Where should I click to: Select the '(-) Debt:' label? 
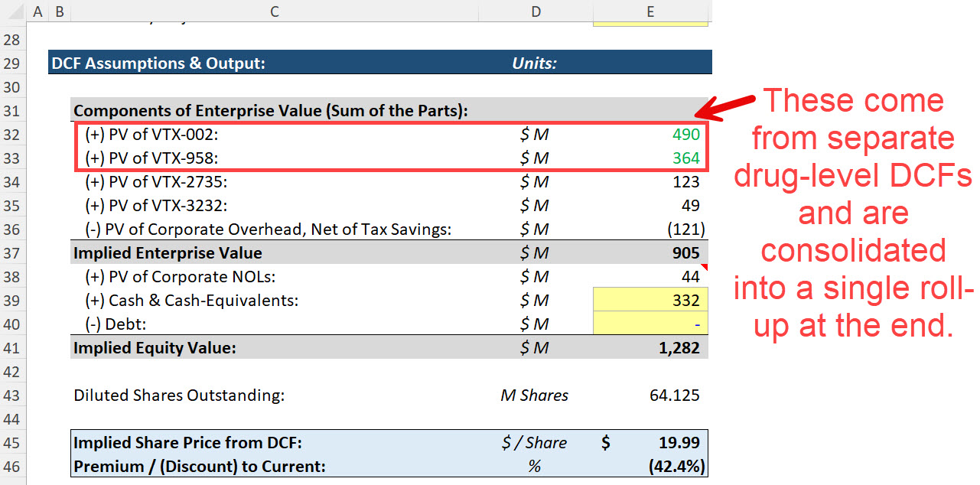(116, 324)
